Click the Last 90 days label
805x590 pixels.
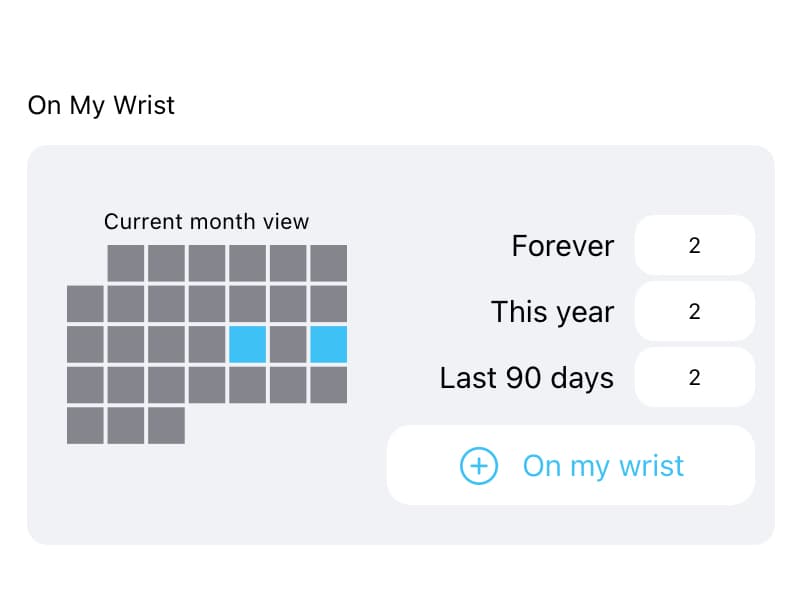pyautogui.click(x=527, y=377)
